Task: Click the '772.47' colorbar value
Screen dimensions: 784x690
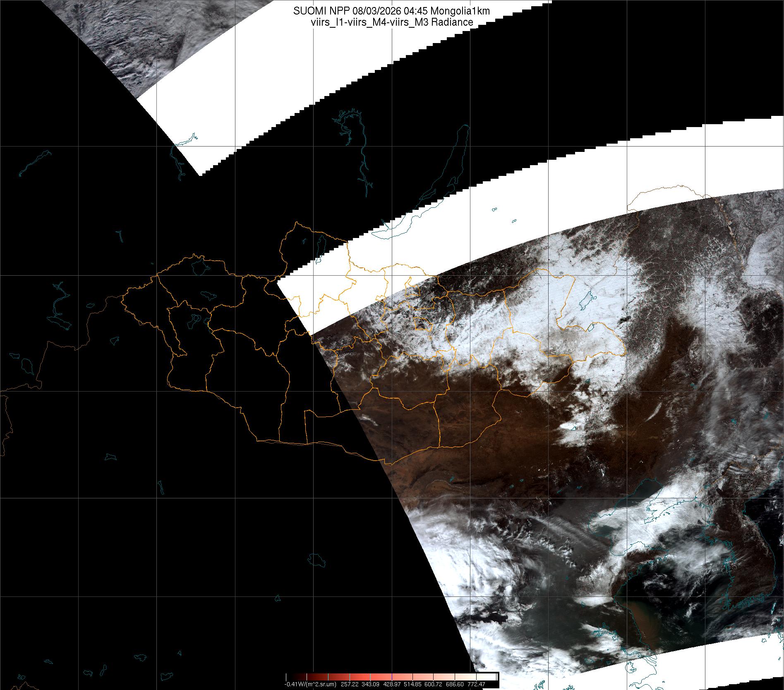Action: pyautogui.click(x=476, y=684)
